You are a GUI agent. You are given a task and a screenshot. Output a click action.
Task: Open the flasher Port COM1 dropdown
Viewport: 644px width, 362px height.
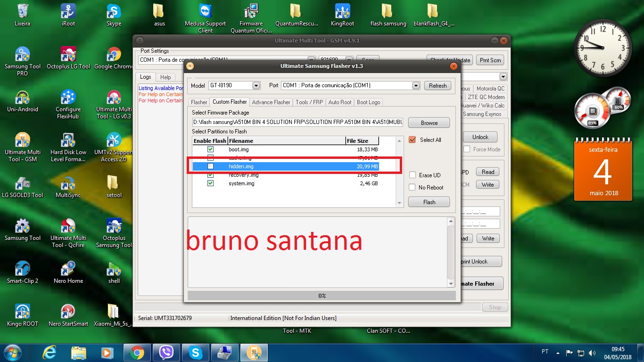[x=416, y=86]
